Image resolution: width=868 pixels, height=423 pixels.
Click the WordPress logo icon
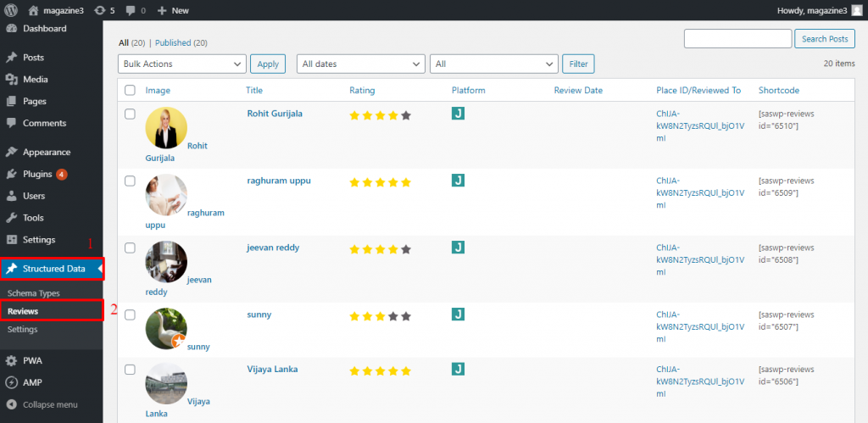(11, 10)
